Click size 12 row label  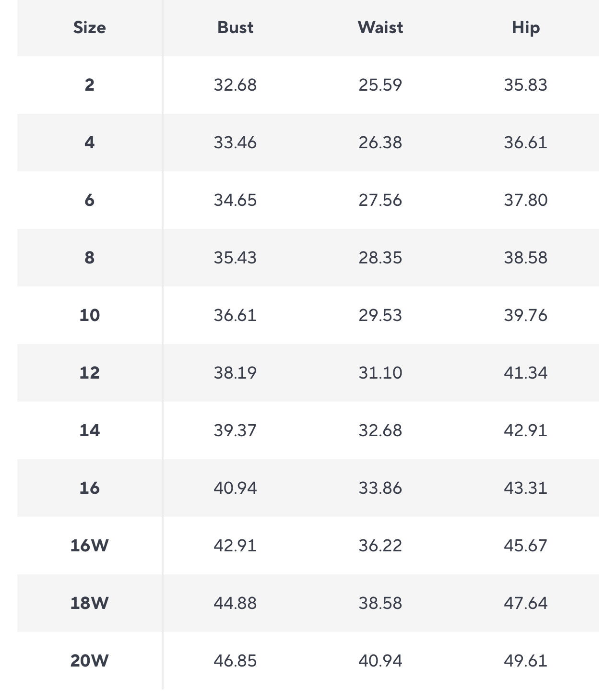(x=90, y=373)
